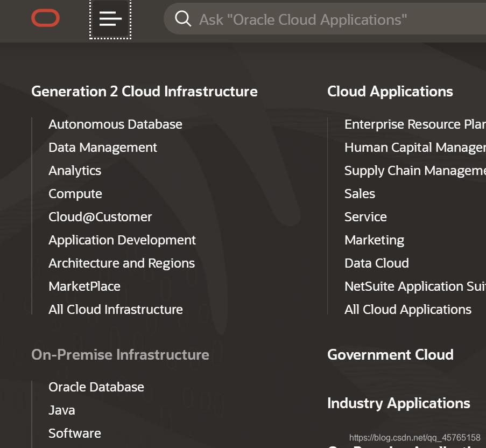
Task: Open Cloud@Customer page
Action: tap(100, 217)
